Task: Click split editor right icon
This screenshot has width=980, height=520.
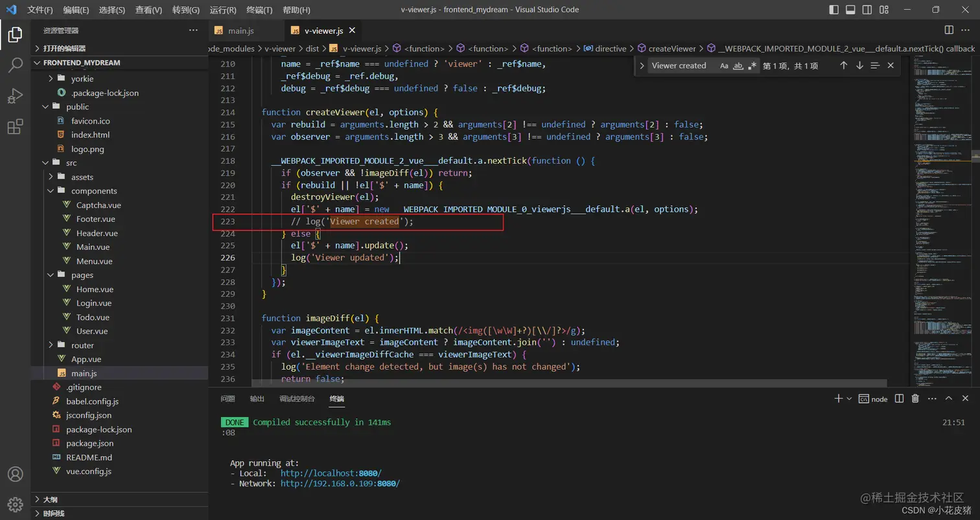Action: coord(949,30)
